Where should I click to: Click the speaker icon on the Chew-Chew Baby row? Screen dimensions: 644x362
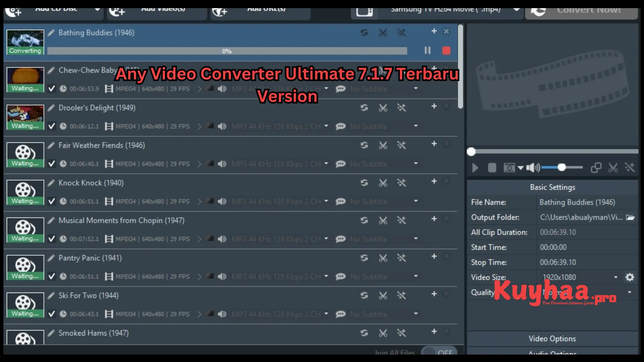pos(222,89)
